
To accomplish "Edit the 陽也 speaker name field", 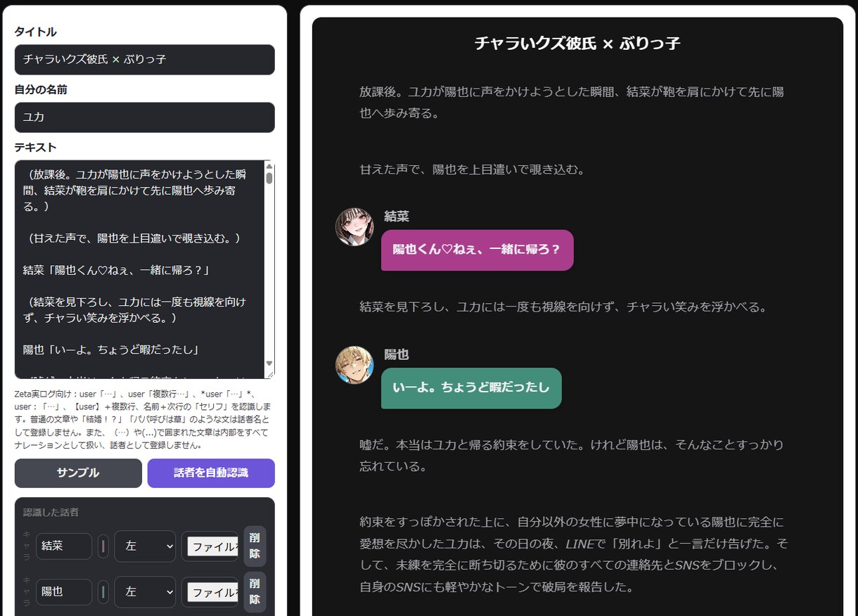I will pyautogui.click(x=64, y=591).
